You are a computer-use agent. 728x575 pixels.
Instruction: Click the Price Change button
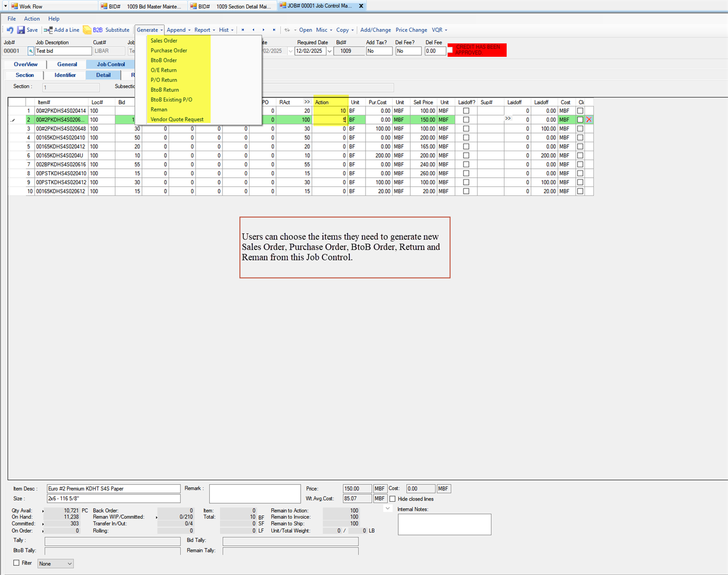pos(411,30)
